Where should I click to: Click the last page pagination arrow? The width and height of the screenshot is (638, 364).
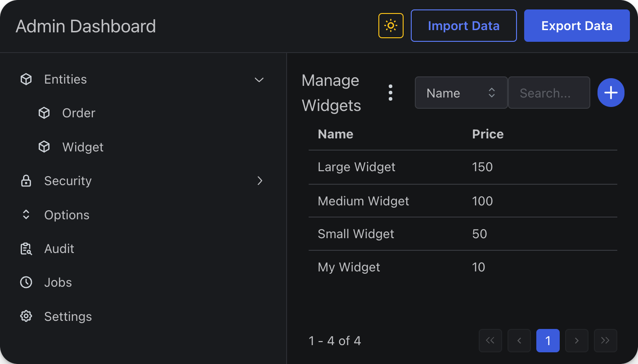pos(605,341)
